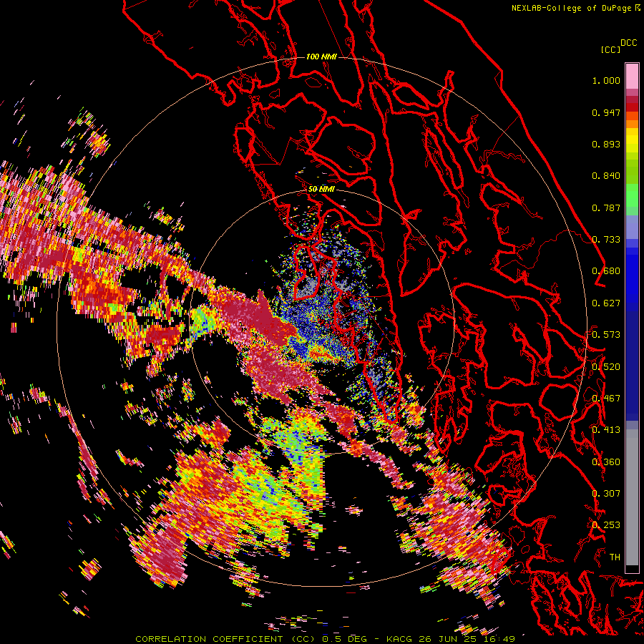
Task: Click the 0.5 DEG elevation text
Action: pyautogui.click(x=344, y=639)
